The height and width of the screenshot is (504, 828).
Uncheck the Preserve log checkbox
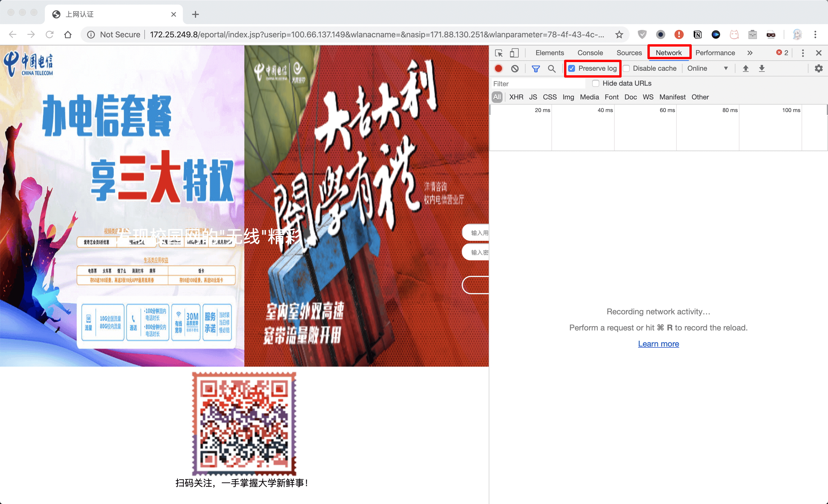pyautogui.click(x=572, y=68)
